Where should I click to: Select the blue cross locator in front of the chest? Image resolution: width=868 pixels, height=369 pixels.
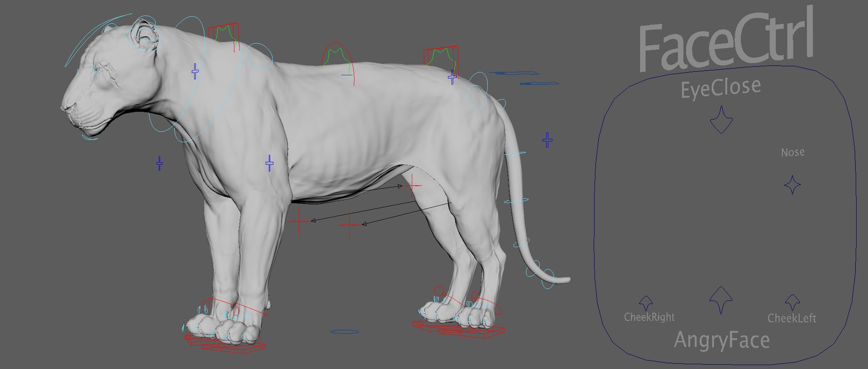point(159,163)
